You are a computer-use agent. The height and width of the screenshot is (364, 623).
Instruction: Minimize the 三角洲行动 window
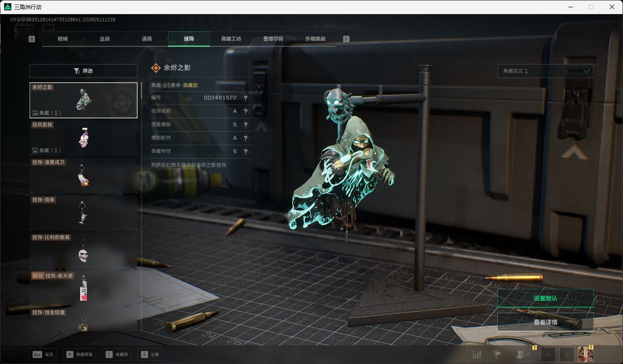click(571, 7)
